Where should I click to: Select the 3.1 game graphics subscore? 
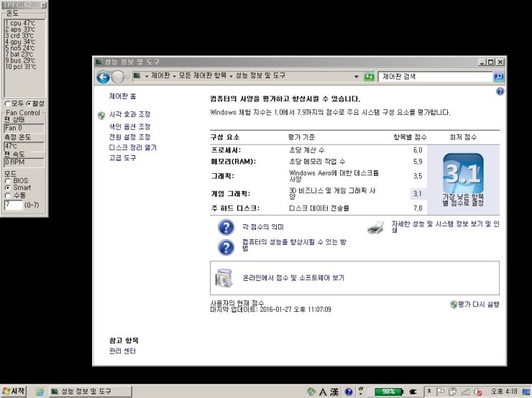tap(417, 194)
